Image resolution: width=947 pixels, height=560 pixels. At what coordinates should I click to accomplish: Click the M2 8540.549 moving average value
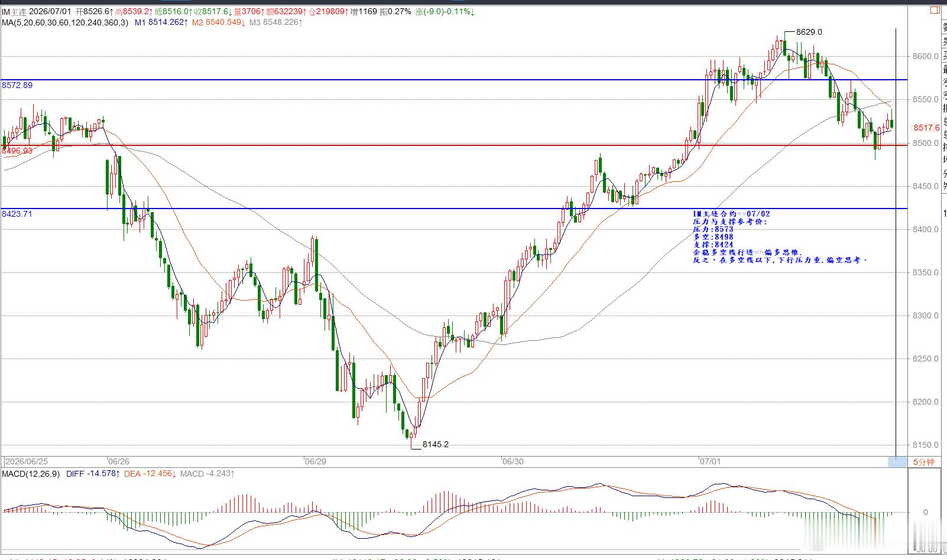pyautogui.click(x=219, y=22)
